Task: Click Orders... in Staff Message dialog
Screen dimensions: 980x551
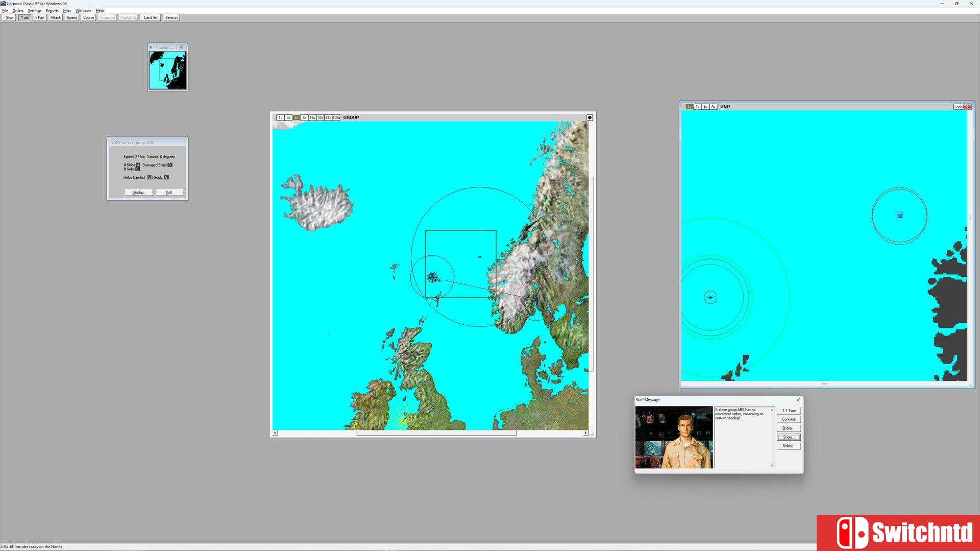Action: tap(789, 428)
